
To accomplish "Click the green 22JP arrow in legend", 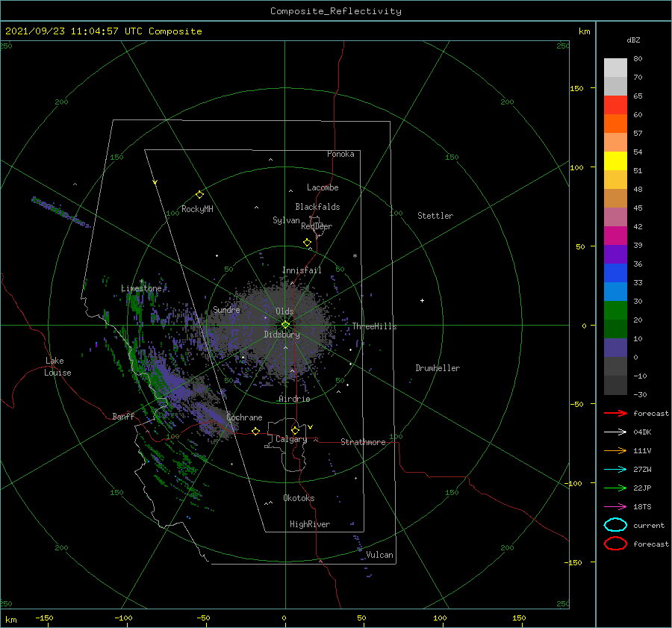I will pyautogui.click(x=615, y=488).
